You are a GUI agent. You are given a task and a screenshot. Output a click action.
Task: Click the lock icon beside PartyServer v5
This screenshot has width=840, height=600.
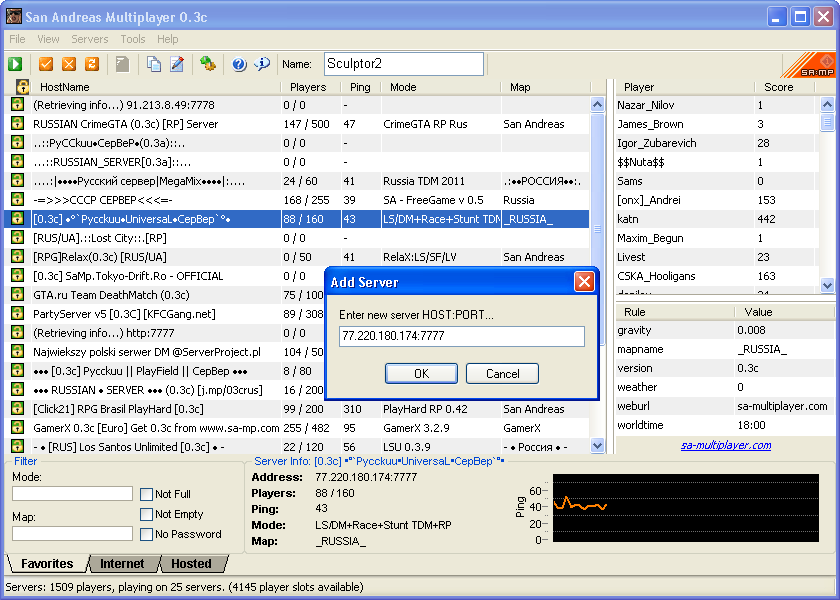(x=17, y=314)
